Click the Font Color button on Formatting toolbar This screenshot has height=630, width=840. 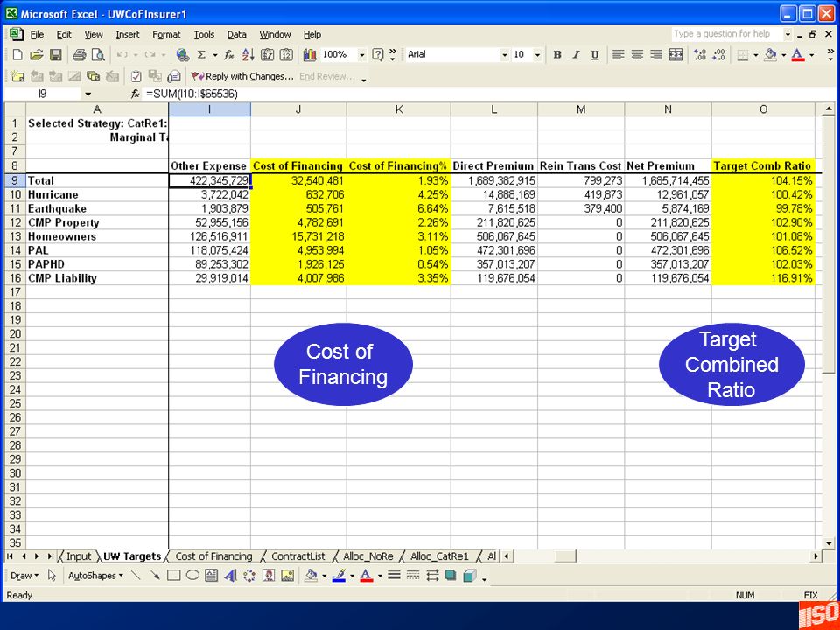(798, 54)
